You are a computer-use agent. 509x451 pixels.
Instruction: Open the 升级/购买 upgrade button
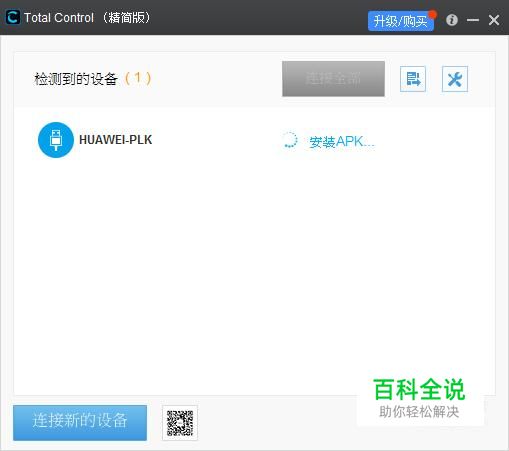tap(401, 21)
